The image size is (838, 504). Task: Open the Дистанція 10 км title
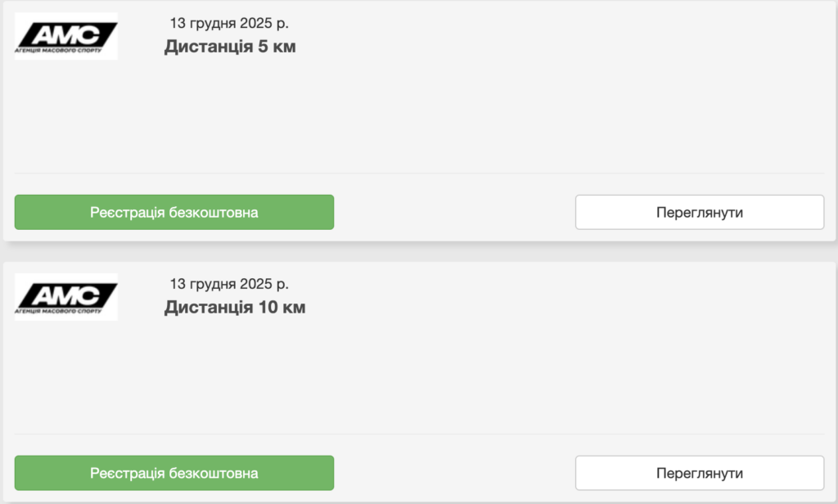pos(235,308)
